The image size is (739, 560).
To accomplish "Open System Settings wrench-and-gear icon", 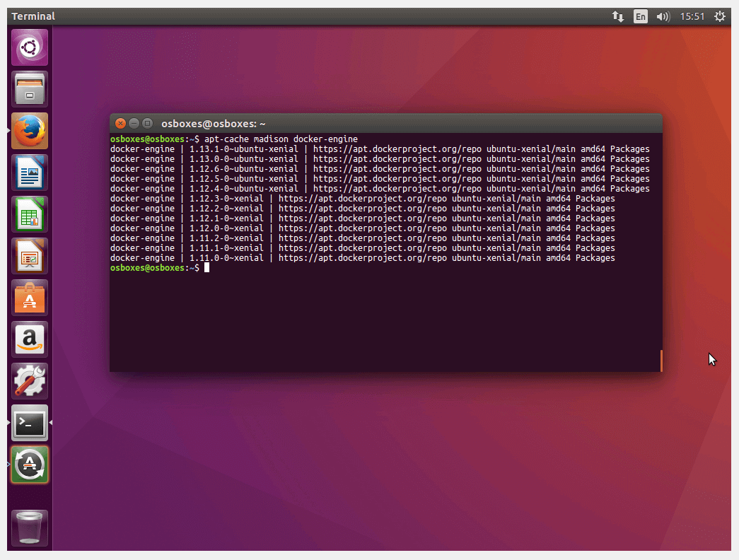I will tap(30, 381).
